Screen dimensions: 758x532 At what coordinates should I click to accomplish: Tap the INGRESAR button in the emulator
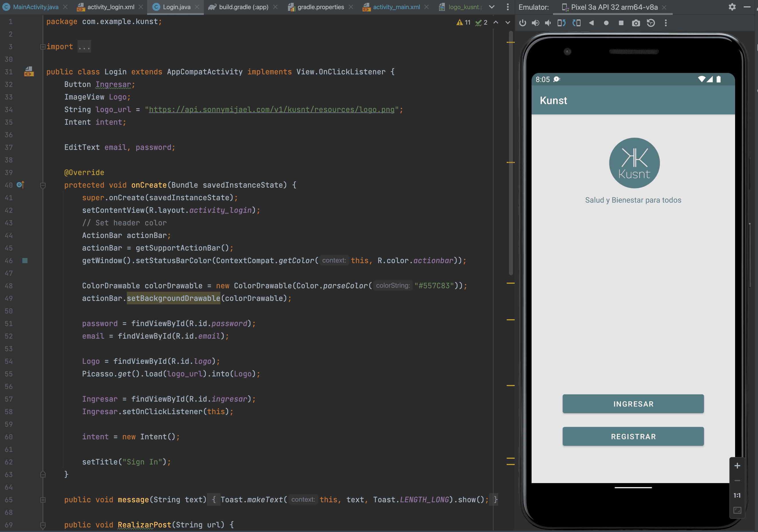[x=633, y=404]
